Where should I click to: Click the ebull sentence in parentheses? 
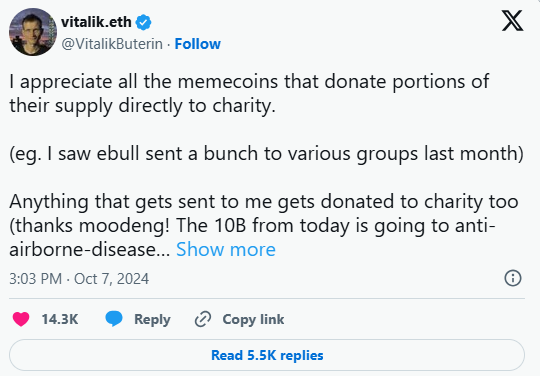point(267,154)
